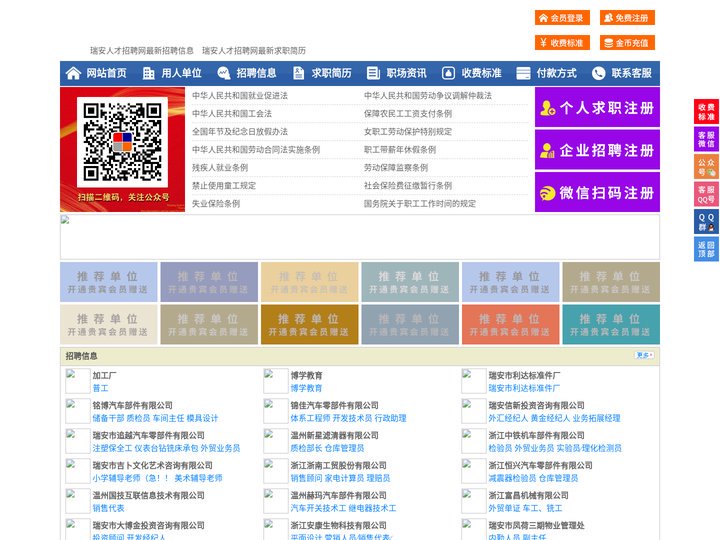
Task: Click the icon beside 收费标准 in navigation bar
Action: 448,73
